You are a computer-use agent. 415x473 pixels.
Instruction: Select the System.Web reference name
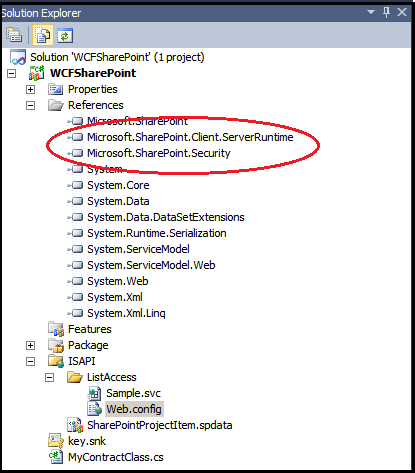tap(118, 281)
